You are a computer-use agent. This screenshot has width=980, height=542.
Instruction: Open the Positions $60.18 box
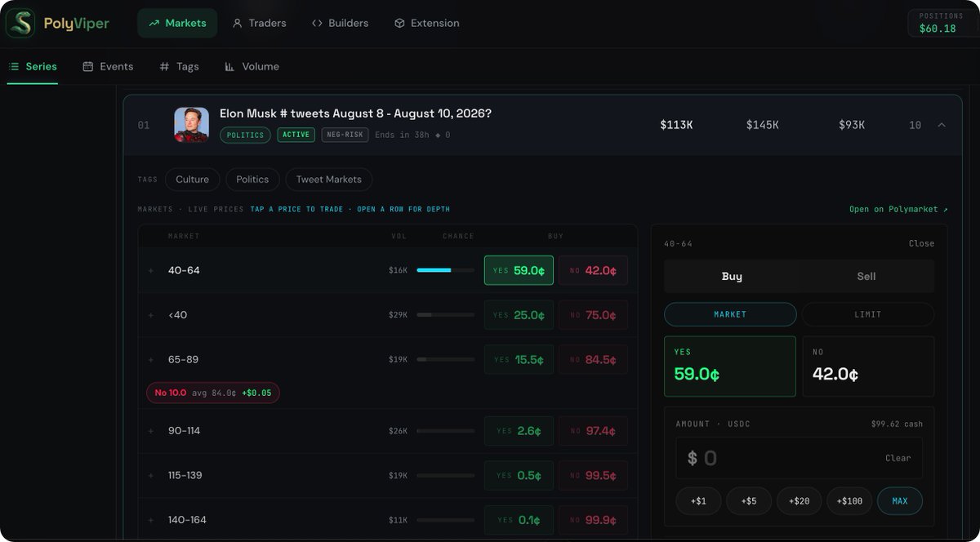(942, 23)
